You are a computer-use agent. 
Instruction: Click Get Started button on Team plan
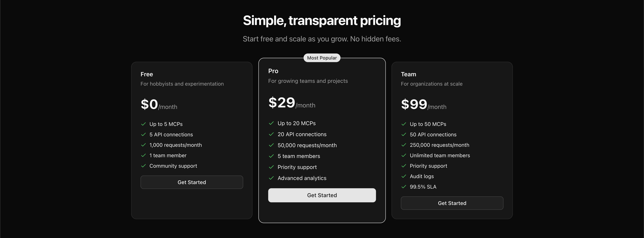tap(452, 203)
